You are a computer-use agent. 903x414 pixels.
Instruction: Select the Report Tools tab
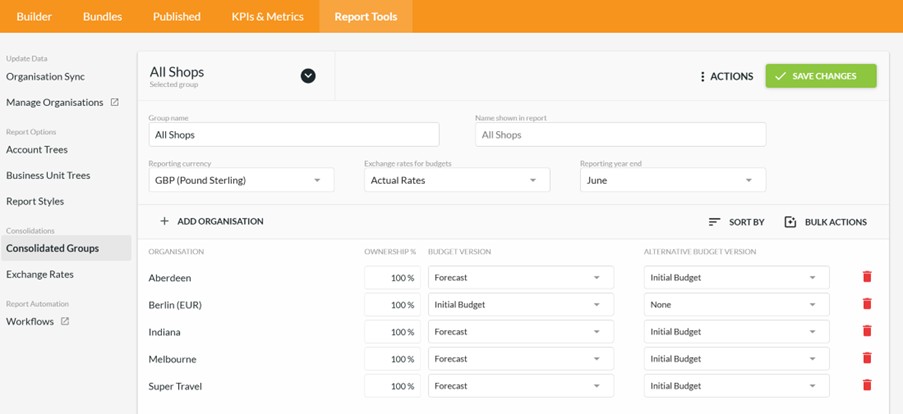[366, 16]
